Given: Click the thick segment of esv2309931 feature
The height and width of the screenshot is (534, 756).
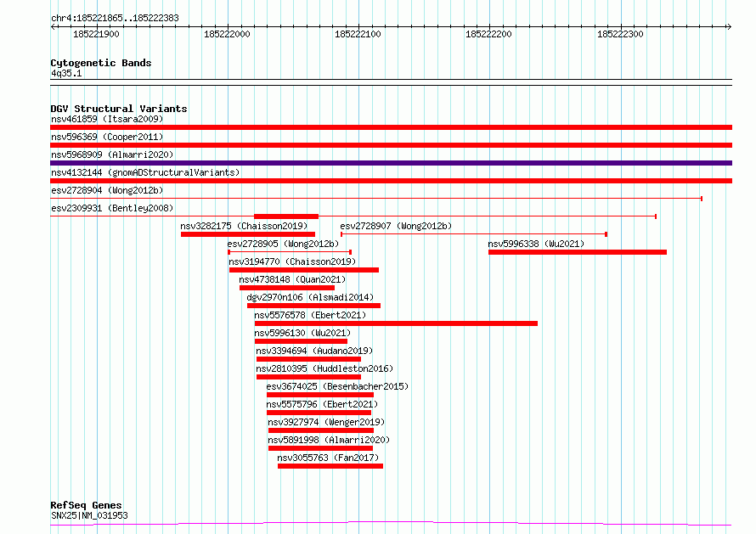Looking at the screenshot, I should pyautogui.click(x=286, y=216).
